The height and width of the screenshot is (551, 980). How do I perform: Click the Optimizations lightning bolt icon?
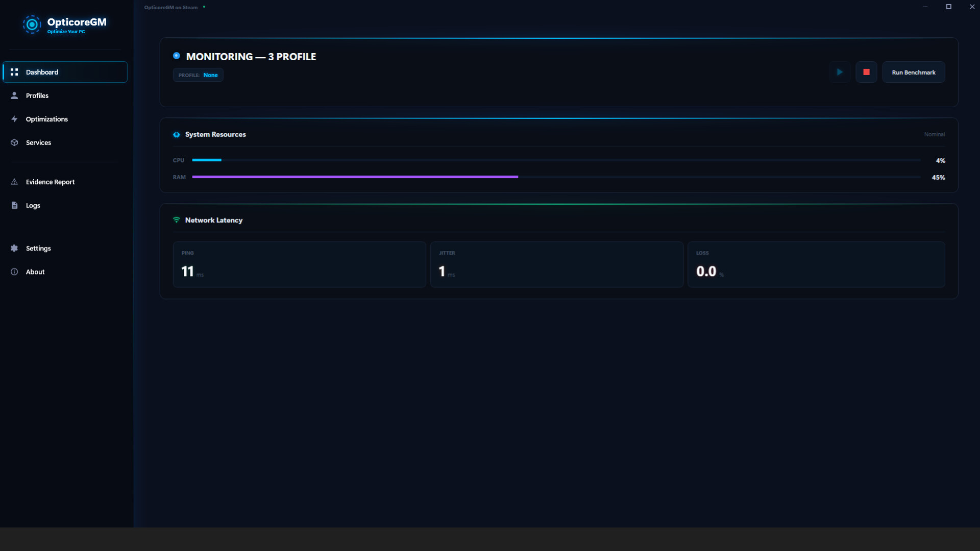14,118
